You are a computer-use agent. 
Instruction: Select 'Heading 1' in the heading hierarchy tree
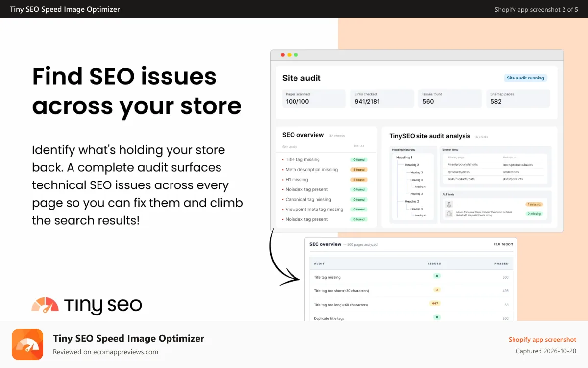coord(404,158)
